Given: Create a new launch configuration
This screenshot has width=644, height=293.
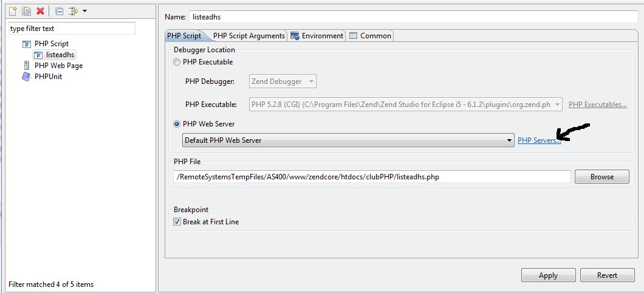Looking at the screenshot, I should [13, 11].
